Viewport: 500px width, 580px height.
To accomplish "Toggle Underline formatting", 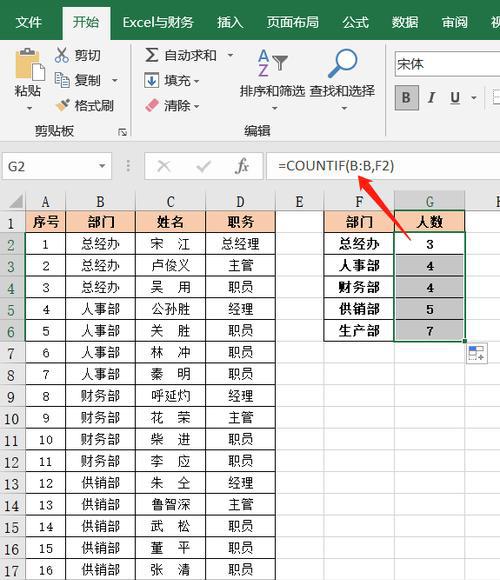I will tap(455, 98).
